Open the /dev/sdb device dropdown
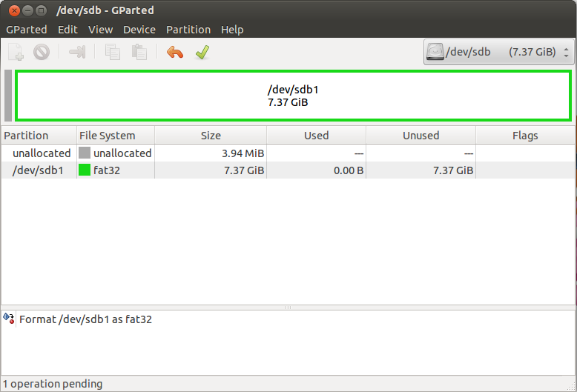 [x=499, y=52]
